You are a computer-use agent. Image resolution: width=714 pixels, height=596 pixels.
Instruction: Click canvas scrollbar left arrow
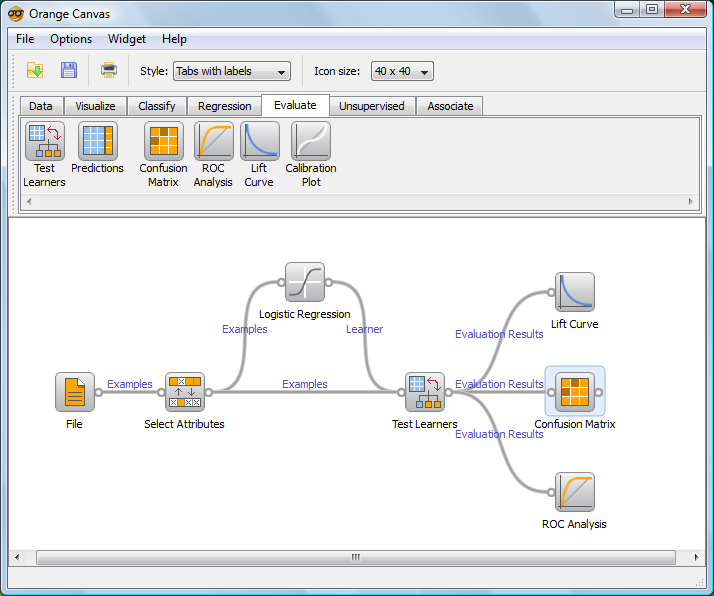[x=17, y=557]
